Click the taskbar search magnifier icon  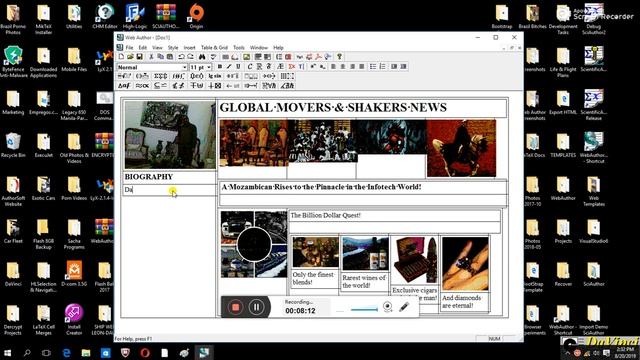27,353
